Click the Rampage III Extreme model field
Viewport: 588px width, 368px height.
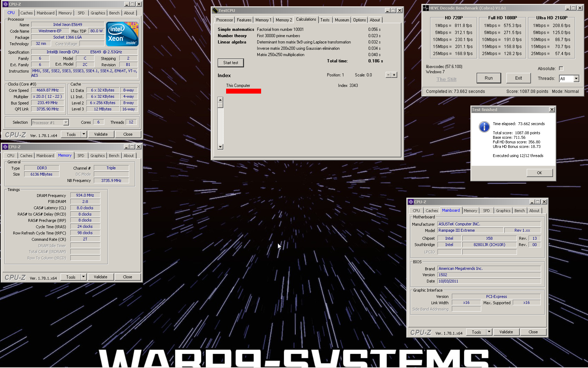[x=470, y=230]
